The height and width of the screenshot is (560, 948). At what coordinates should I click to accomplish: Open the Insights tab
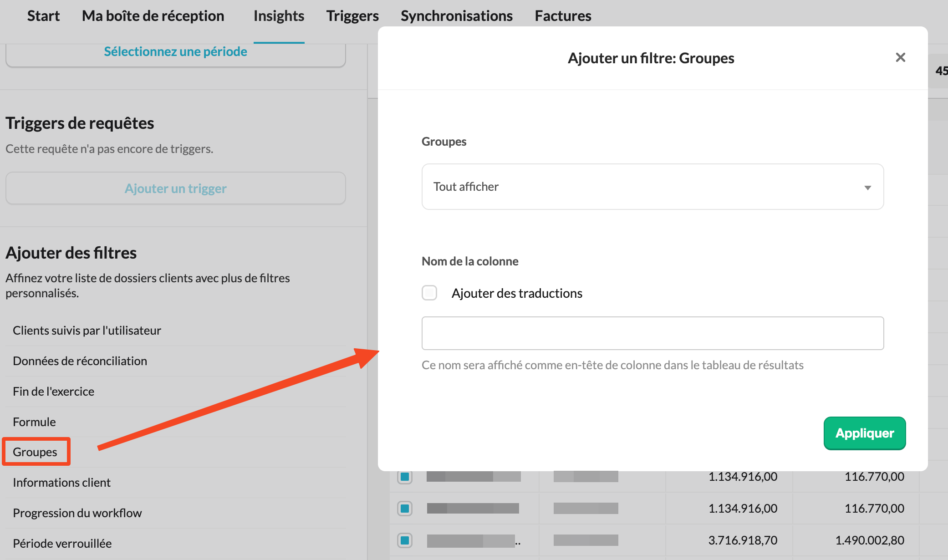click(279, 16)
